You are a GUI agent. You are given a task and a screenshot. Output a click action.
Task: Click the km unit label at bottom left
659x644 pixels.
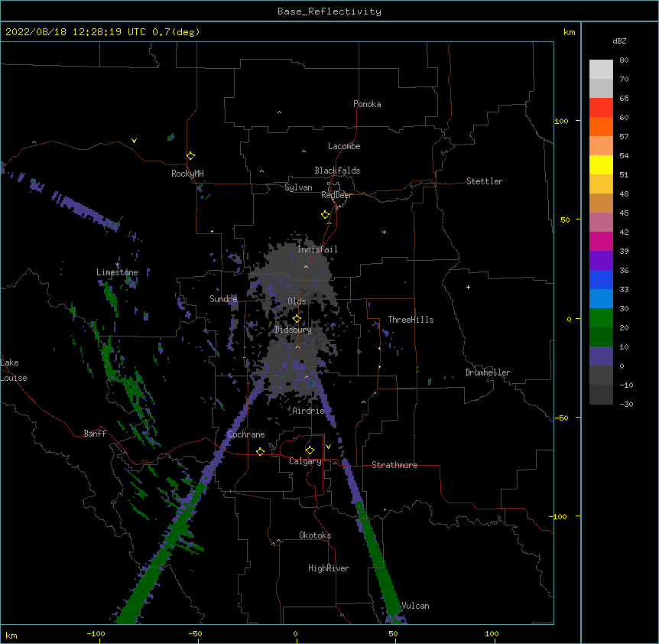pos(11,635)
